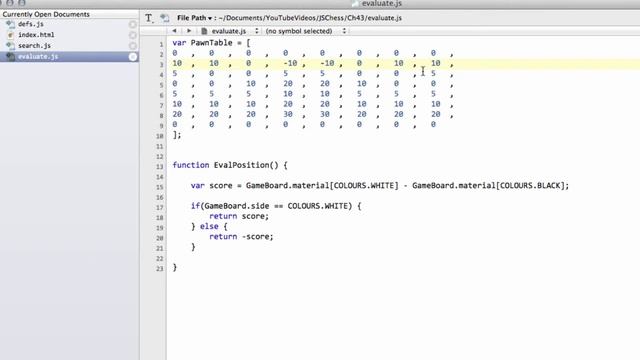Screen dimensions: 640x360
Task: Open search.js in the documents list
Action: tap(34, 46)
